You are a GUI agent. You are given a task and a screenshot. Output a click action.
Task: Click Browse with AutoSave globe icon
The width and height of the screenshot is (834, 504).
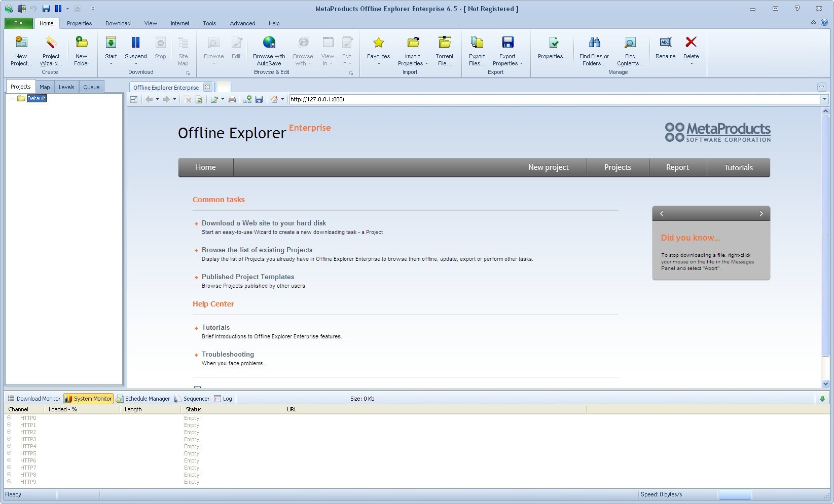pos(269,43)
